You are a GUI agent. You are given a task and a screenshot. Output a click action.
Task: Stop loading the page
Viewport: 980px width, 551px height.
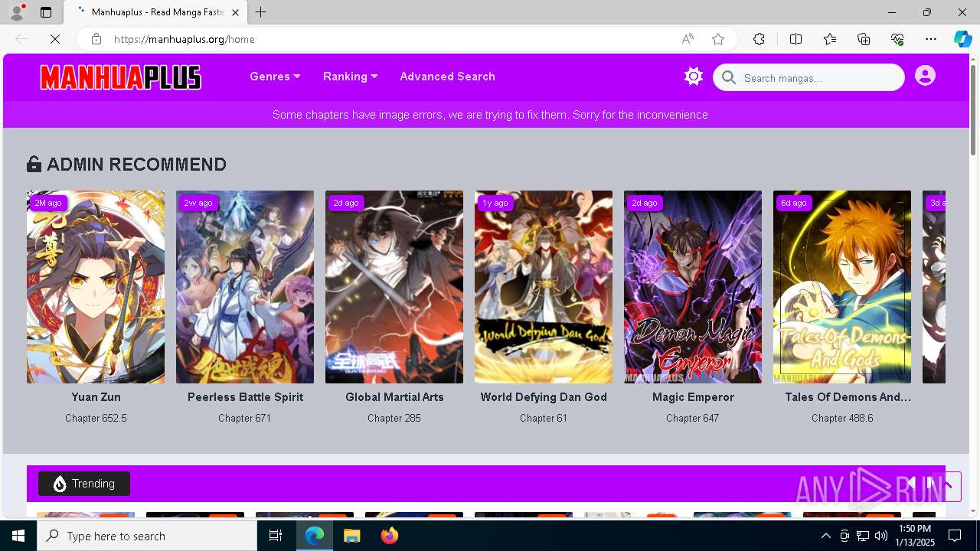[x=55, y=39]
